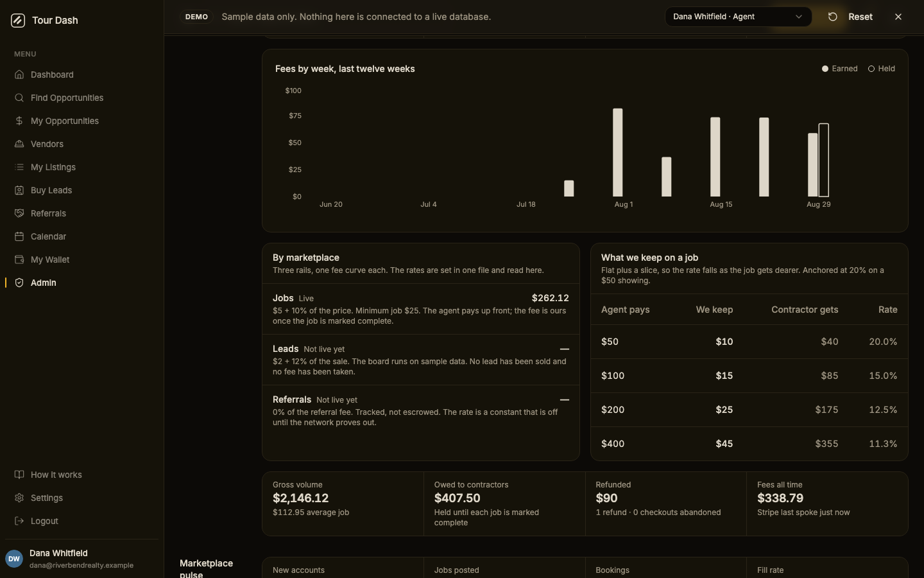
Task: Click the $262.12 jobs fee value
Action: [550, 298]
